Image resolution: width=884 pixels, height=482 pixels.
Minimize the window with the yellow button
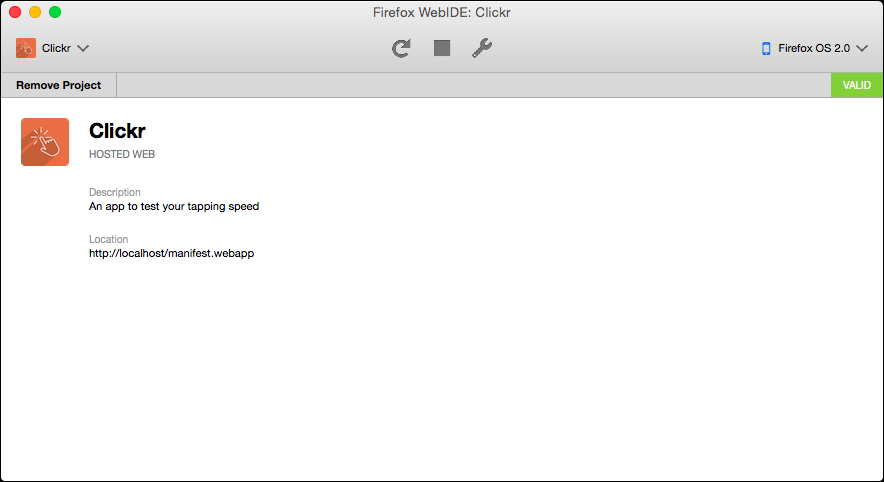pos(35,12)
